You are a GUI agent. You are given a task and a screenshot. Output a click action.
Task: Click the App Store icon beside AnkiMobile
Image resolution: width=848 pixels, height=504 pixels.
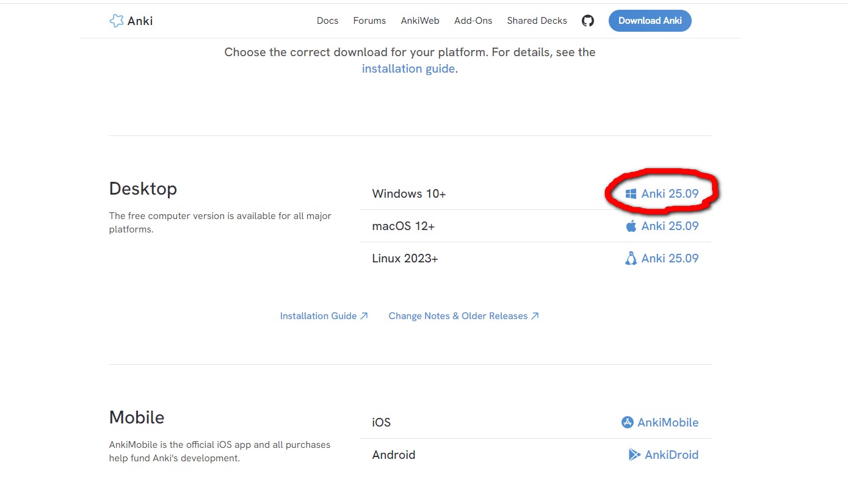[x=627, y=422]
